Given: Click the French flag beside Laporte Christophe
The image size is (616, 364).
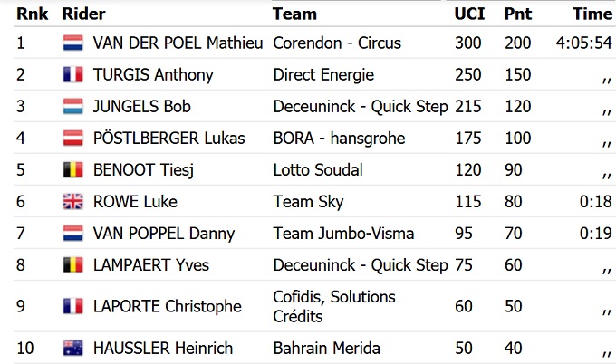Looking at the screenshot, I should [72, 306].
